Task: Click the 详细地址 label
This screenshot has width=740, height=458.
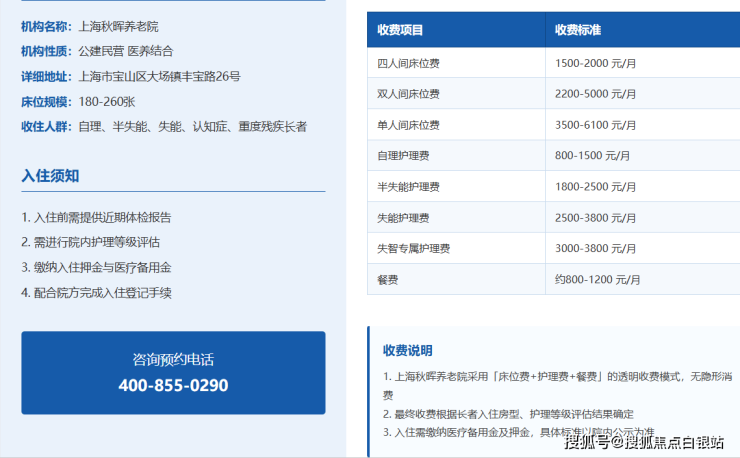Action: [44, 76]
